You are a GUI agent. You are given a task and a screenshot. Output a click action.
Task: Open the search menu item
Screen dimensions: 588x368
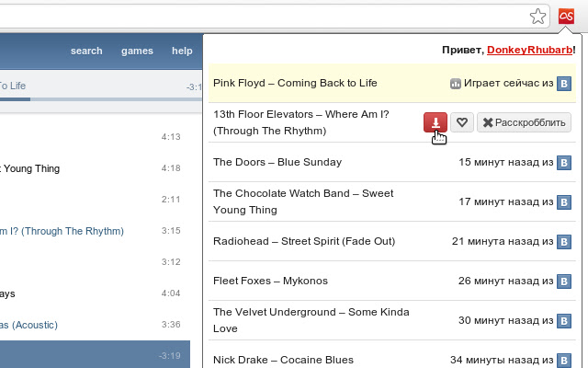tap(86, 52)
